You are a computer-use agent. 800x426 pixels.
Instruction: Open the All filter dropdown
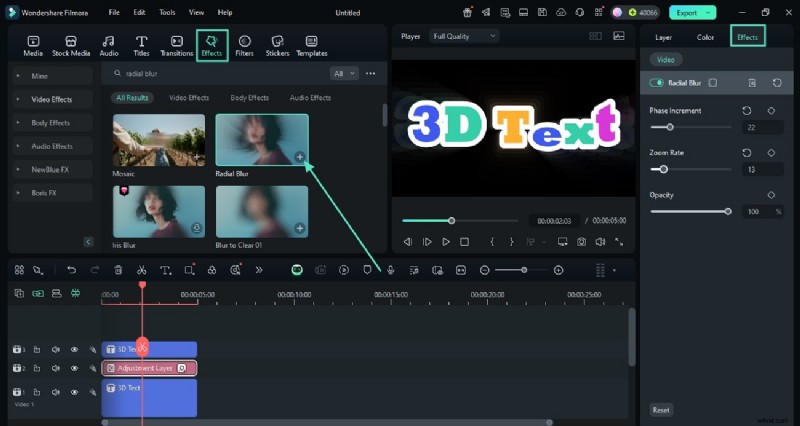pos(344,73)
